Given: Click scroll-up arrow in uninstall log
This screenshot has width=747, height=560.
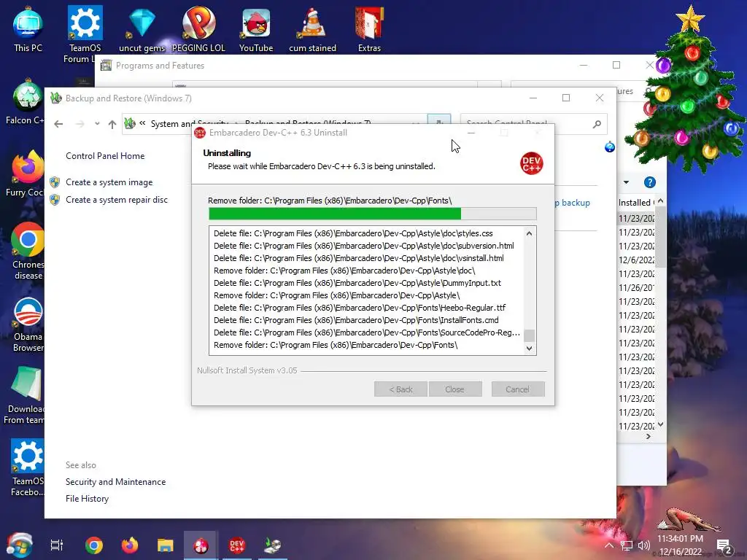Looking at the screenshot, I should (x=529, y=233).
